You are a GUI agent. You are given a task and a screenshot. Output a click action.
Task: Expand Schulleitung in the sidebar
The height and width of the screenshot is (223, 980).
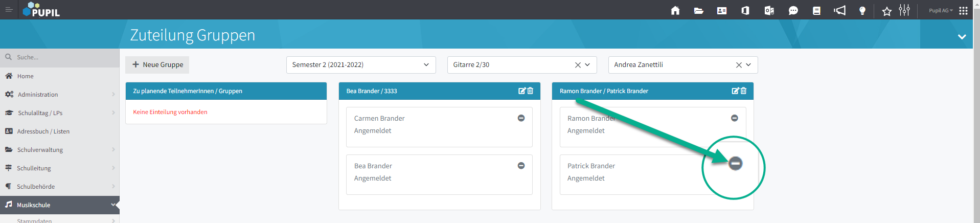pos(60,168)
